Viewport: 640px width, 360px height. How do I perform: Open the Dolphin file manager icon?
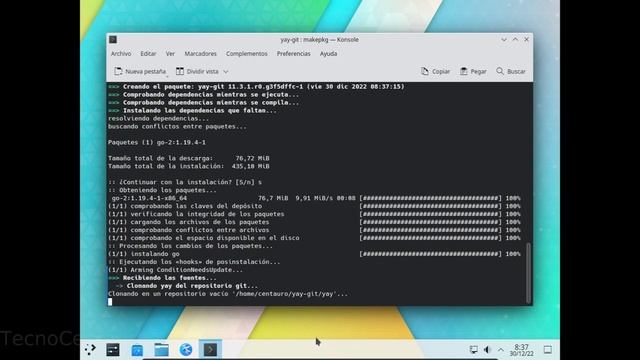click(161, 349)
